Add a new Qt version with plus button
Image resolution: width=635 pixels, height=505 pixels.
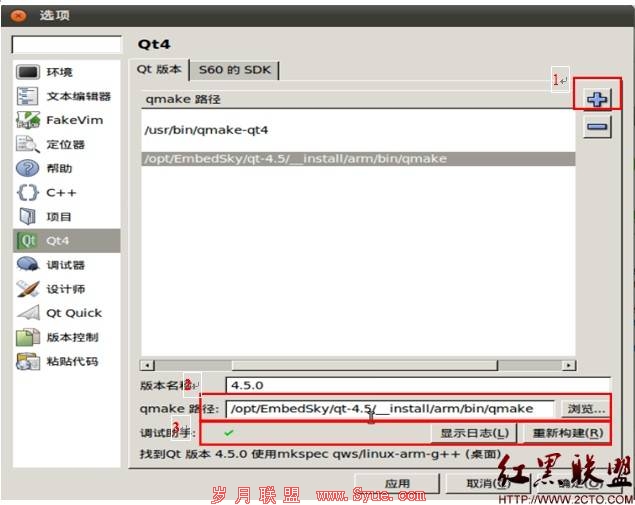(x=597, y=99)
